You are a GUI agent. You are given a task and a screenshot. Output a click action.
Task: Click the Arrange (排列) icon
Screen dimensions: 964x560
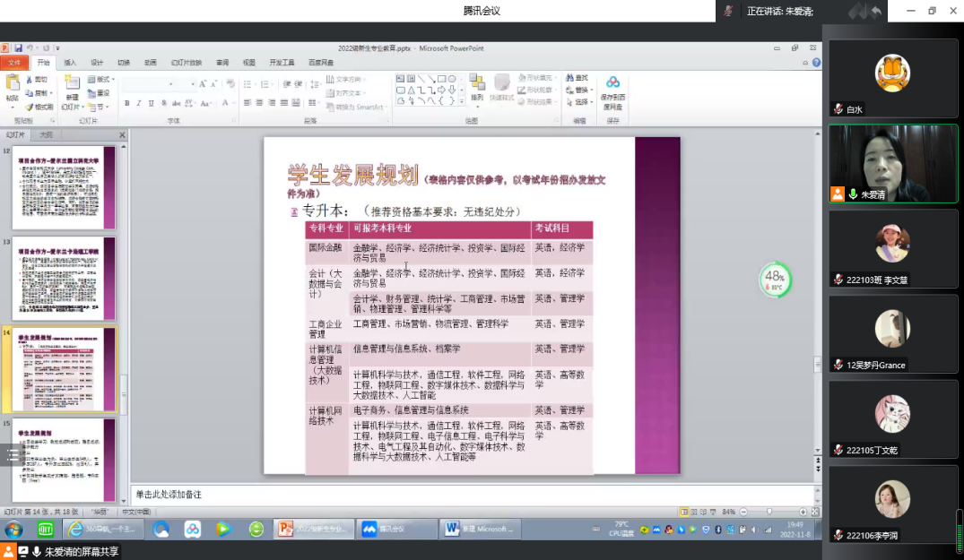tap(476, 85)
